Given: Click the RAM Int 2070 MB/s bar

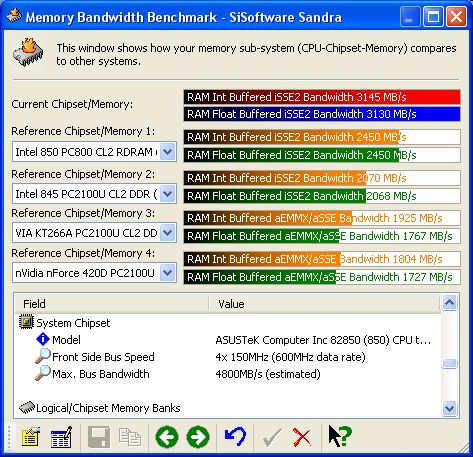Looking at the screenshot, I should pyautogui.click(x=322, y=178).
